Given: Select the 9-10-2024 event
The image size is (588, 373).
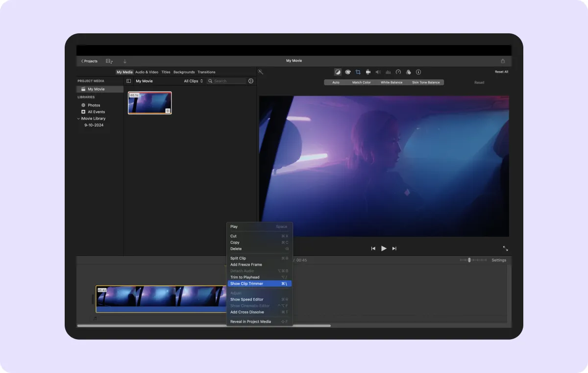Looking at the screenshot, I should (x=94, y=125).
